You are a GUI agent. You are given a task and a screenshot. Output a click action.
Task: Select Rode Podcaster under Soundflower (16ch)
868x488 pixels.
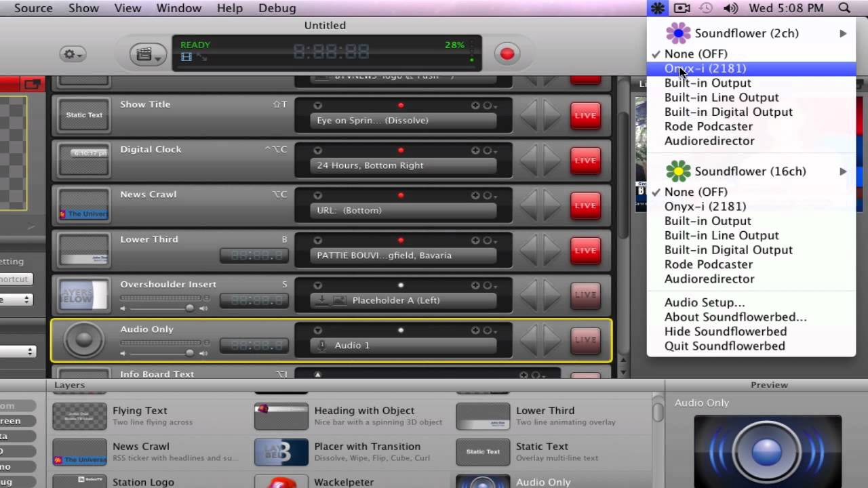pyautogui.click(x=751, y=264)
